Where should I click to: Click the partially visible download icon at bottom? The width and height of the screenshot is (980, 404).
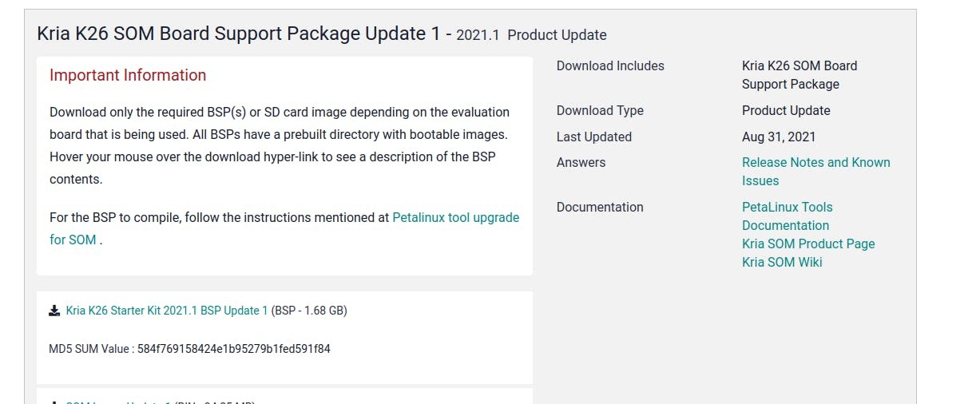tap(54, 402)
